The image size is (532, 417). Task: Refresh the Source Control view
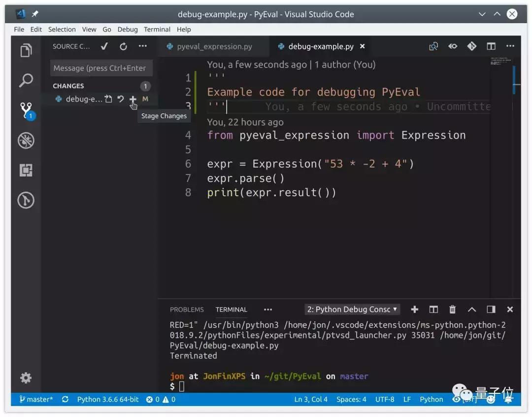(123, 46)
